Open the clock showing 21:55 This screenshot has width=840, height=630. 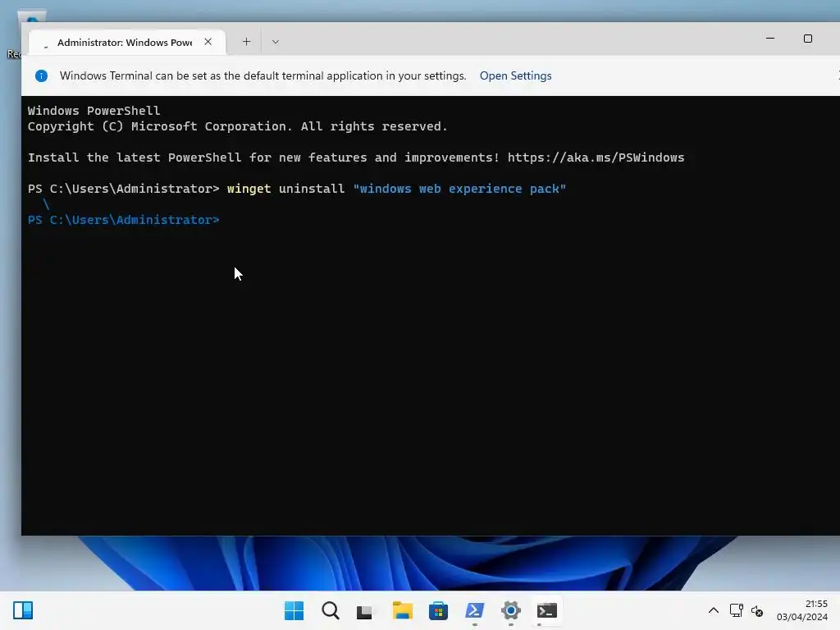[802, 610]
